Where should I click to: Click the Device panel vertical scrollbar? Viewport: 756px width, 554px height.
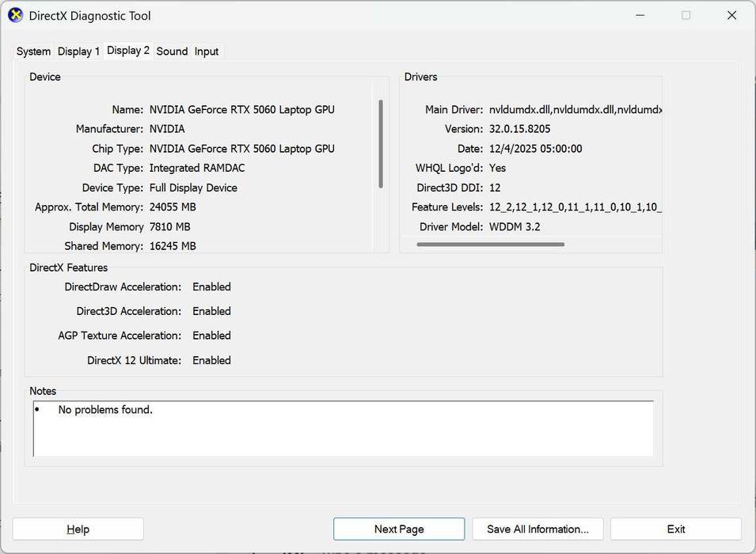[381, 144]
